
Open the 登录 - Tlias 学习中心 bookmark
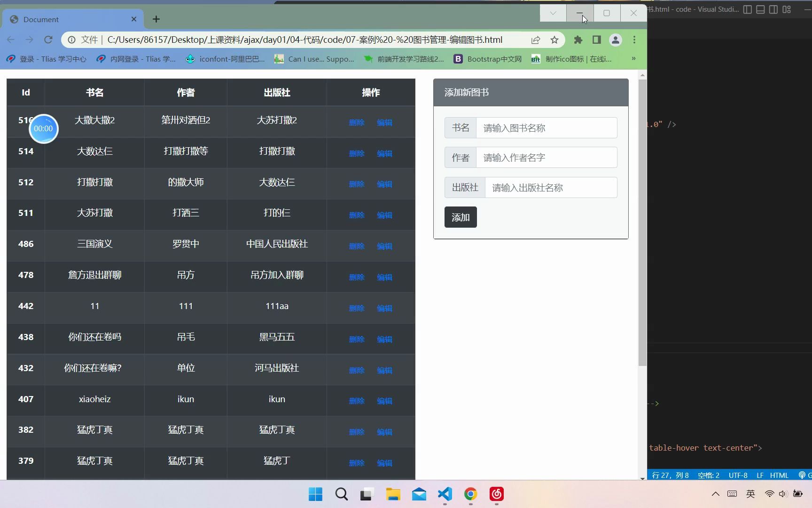pos(46,59)
